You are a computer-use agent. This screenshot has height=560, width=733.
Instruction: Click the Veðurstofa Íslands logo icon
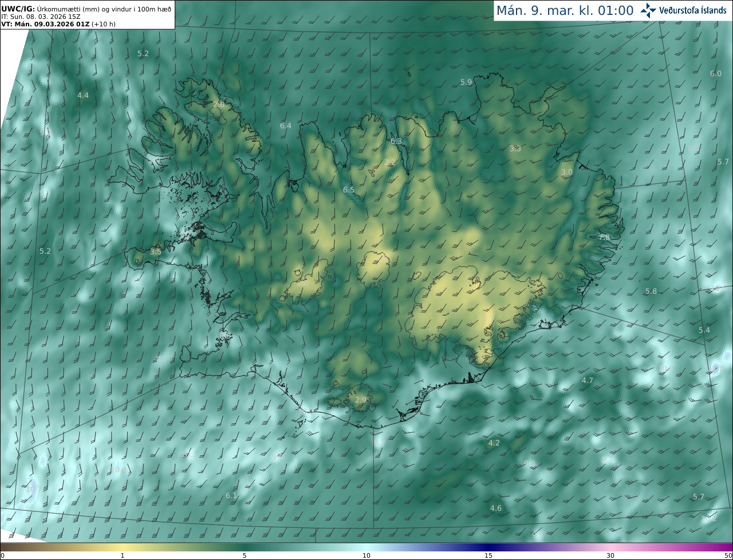click(648, 10)
